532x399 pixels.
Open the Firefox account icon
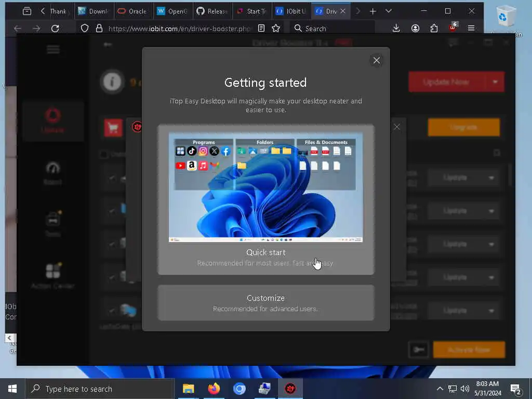pos(415,28)
